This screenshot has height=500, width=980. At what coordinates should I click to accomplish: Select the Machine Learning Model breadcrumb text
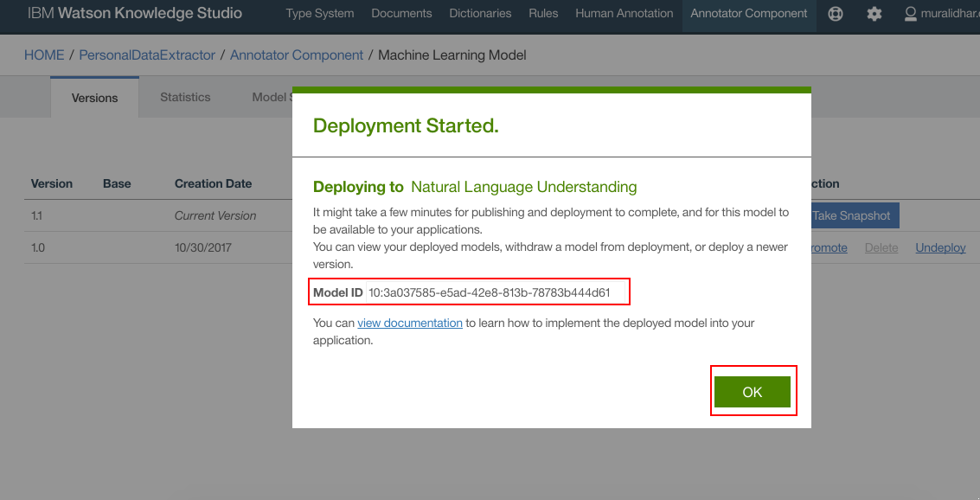tap(452, 55)
